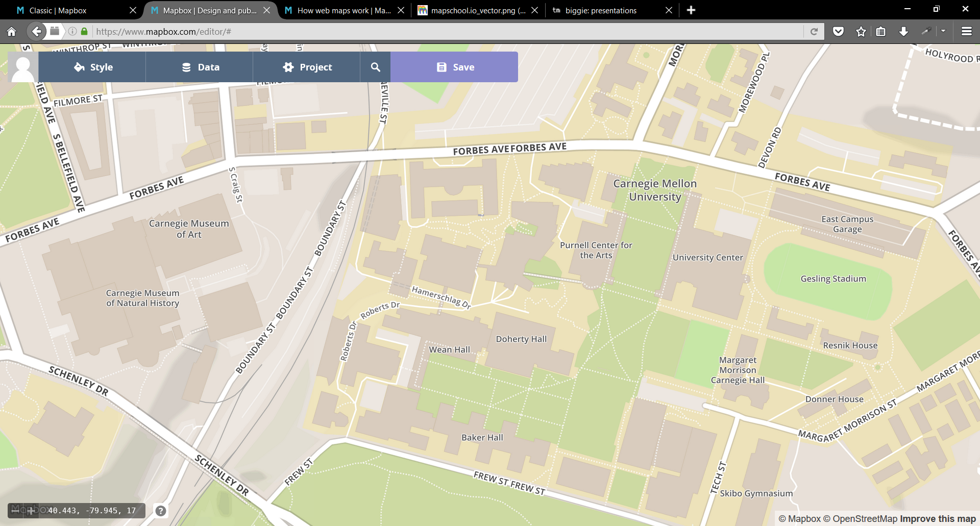Open the user account avatar
Viewport: 980px width, 526px height.
23,67
